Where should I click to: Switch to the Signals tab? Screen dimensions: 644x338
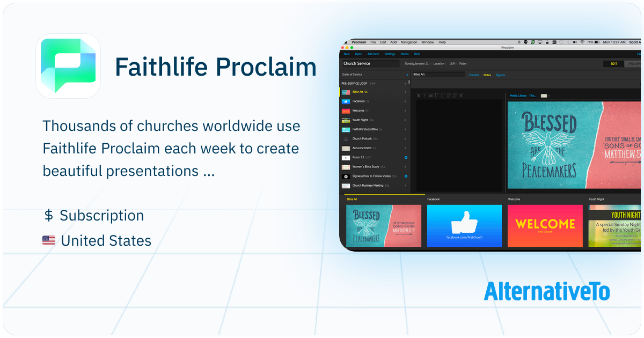pos(500,75)
